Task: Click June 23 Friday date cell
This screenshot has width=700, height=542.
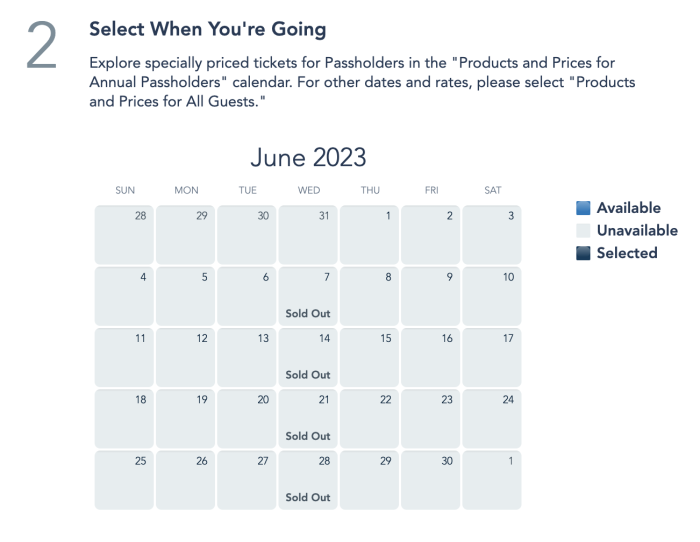Action: [430, 418]
